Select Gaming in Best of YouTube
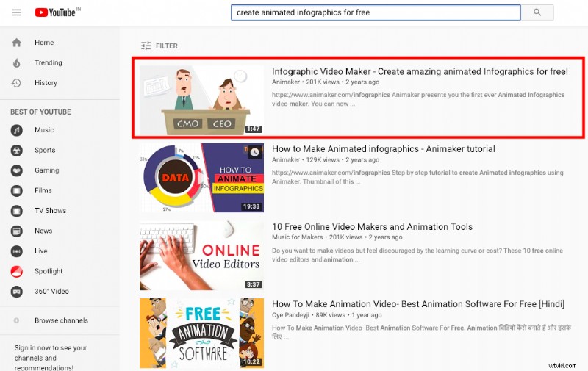The height and width of the screenshot is (371, 588). 47,170
